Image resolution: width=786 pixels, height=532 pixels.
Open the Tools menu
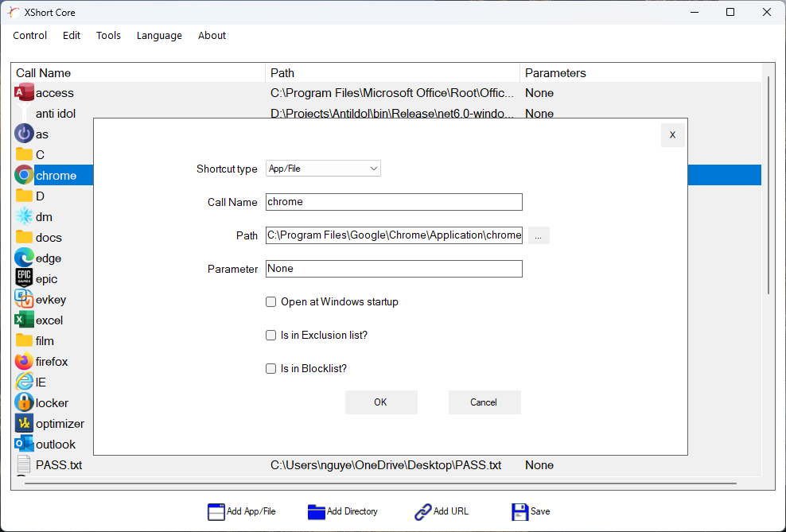[108, 36]
